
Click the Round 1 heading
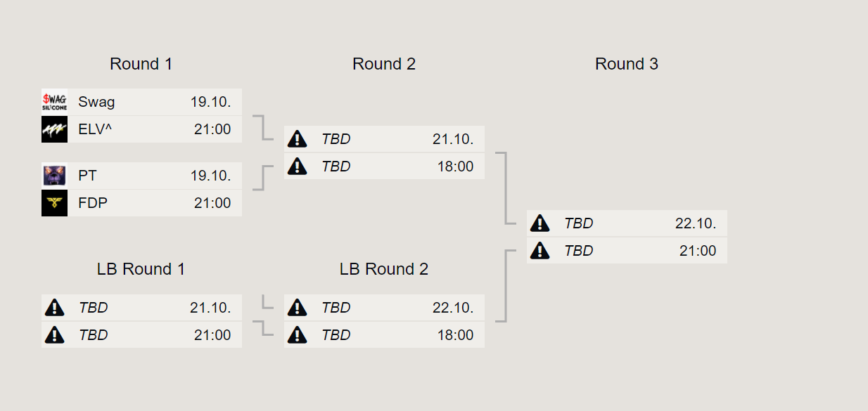141,64
